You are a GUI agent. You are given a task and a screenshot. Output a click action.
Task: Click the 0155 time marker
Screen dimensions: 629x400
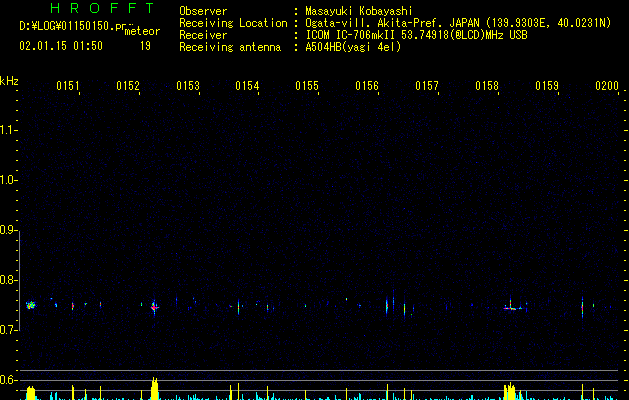[x=307, y=86]
